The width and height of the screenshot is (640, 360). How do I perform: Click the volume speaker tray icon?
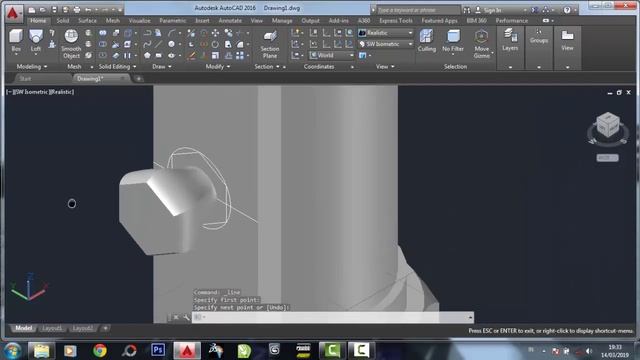tap(589, 351)
